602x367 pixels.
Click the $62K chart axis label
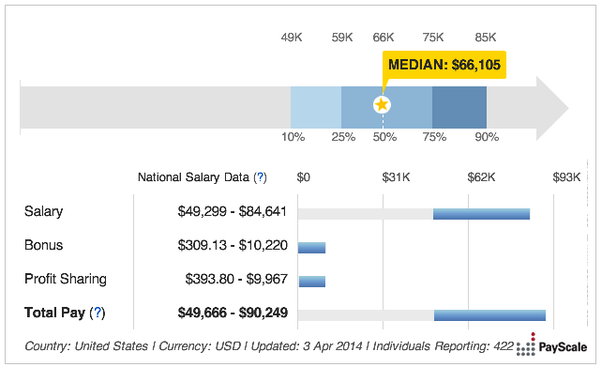(481, 177)
